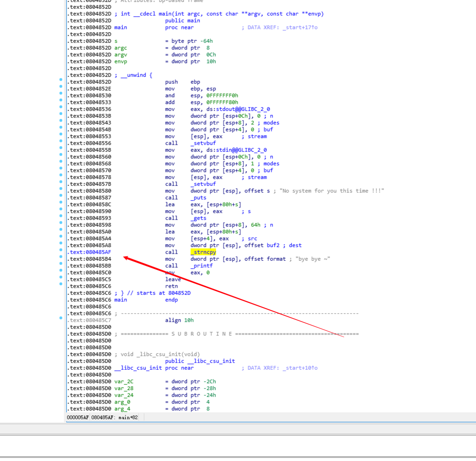The width and height of the screenshot is (476, 461).
Task: Select the main function prototype comment
Action: (219, 14)
